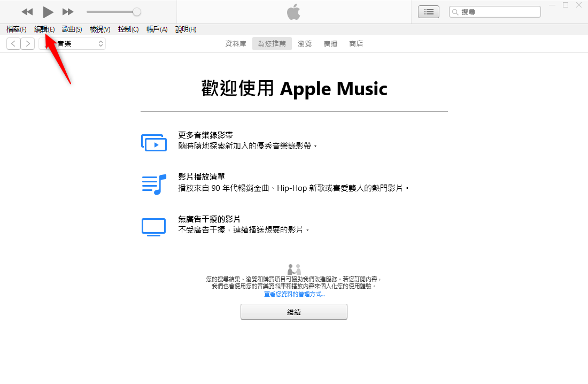Open the 商店 tab

(356, 43)
